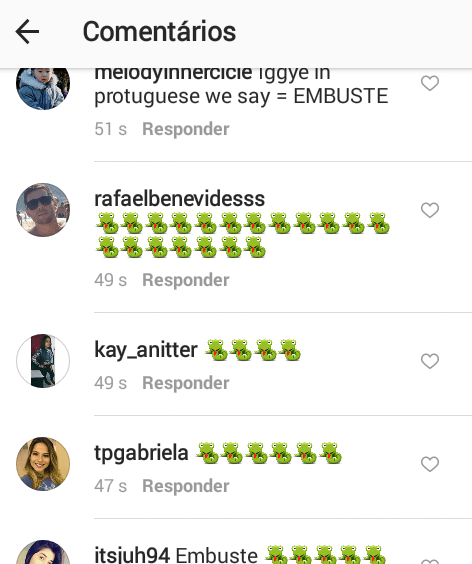Image resolution: width=472 pixels, height=564 pixels.
Task: Open tpgabriela's profile avatar
Action: [43, 464]
